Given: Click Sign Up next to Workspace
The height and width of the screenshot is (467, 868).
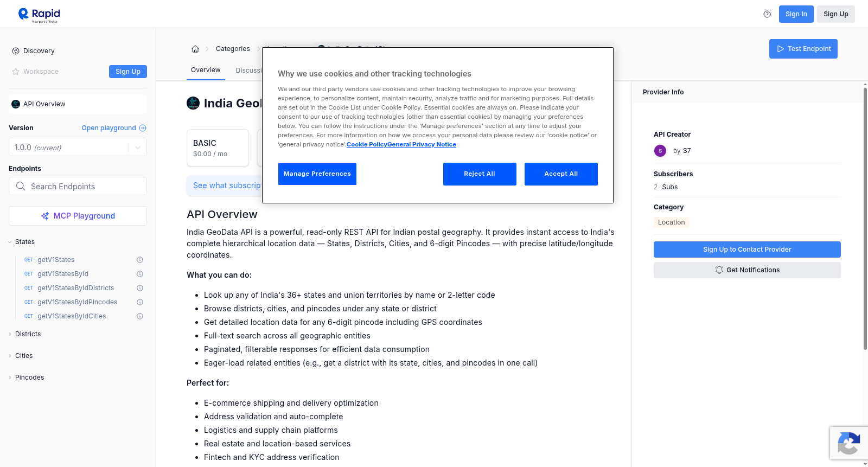Looking at the screenshot, I should (128, 72).
